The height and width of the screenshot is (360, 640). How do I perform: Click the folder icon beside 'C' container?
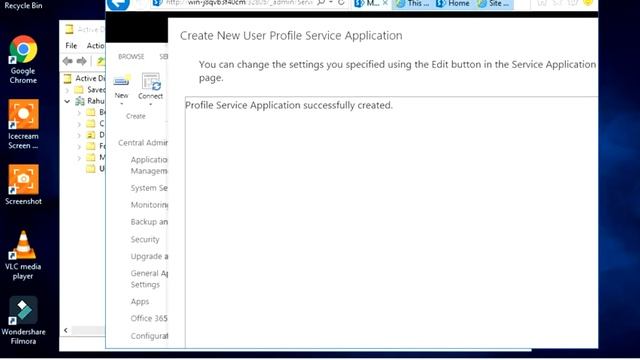point(91,123)
